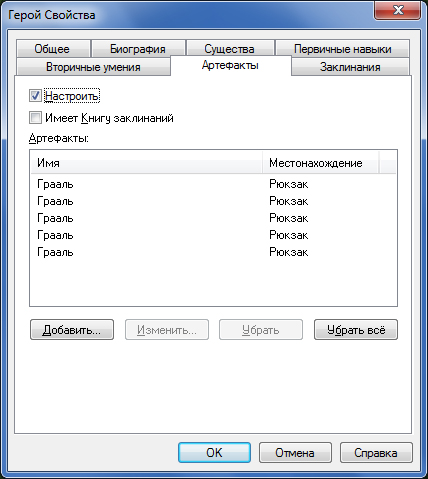Viewport: 428px width, 479px height.
Task: Close the Герой Свойства dialog window
Action: pos(398,11)
